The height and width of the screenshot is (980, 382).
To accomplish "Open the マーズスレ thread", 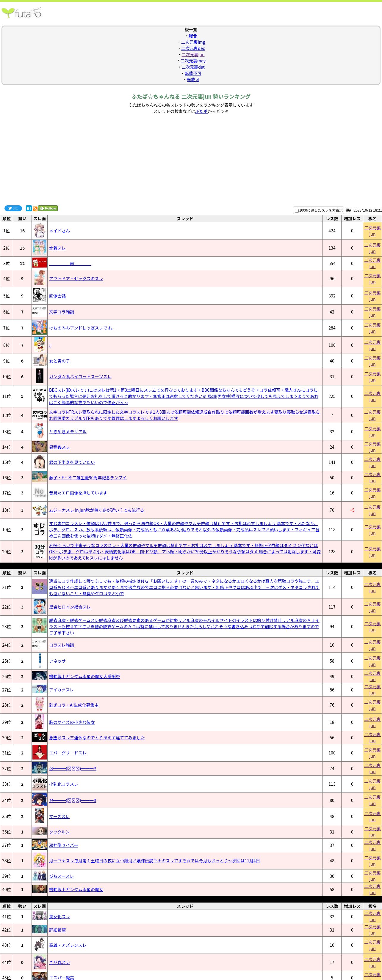I will point(60,816).
